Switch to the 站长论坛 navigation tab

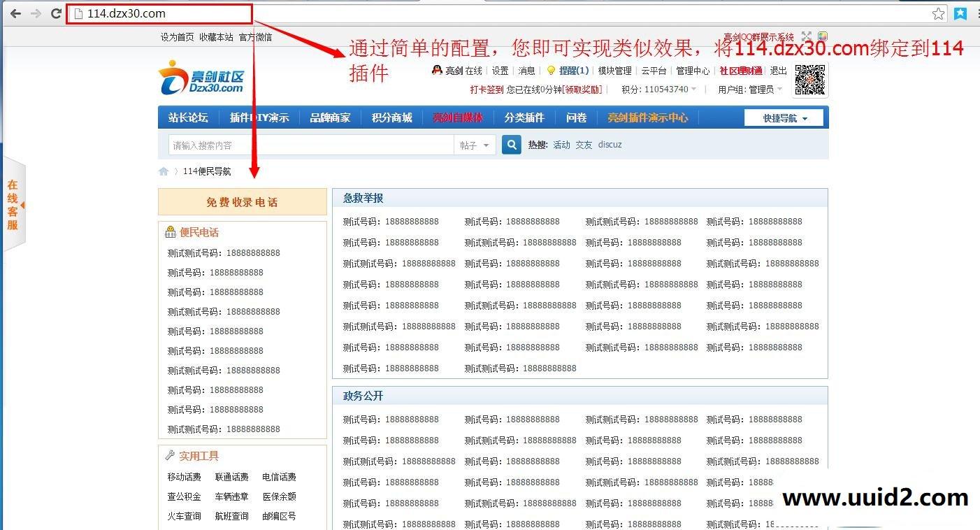click(187, 117)
